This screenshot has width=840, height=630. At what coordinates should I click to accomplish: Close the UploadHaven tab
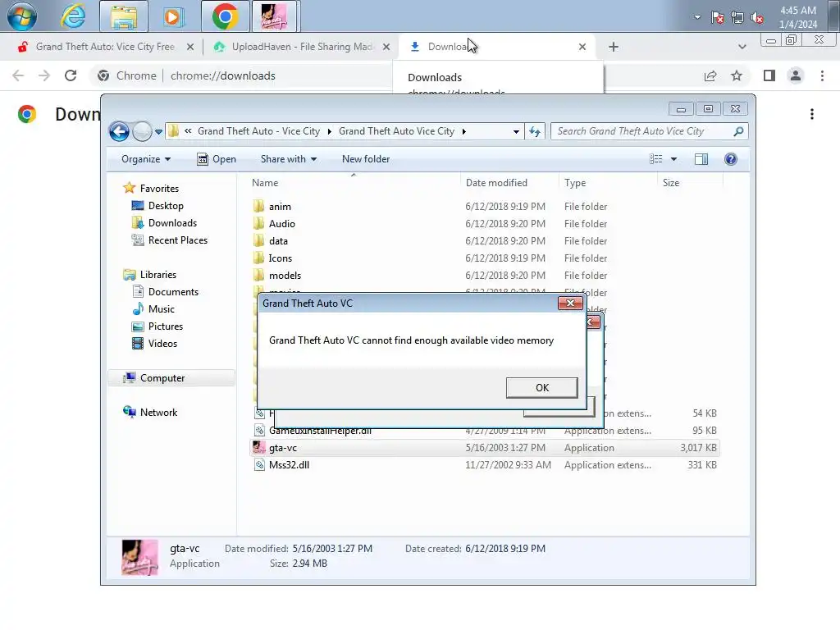tap(386, 47)
